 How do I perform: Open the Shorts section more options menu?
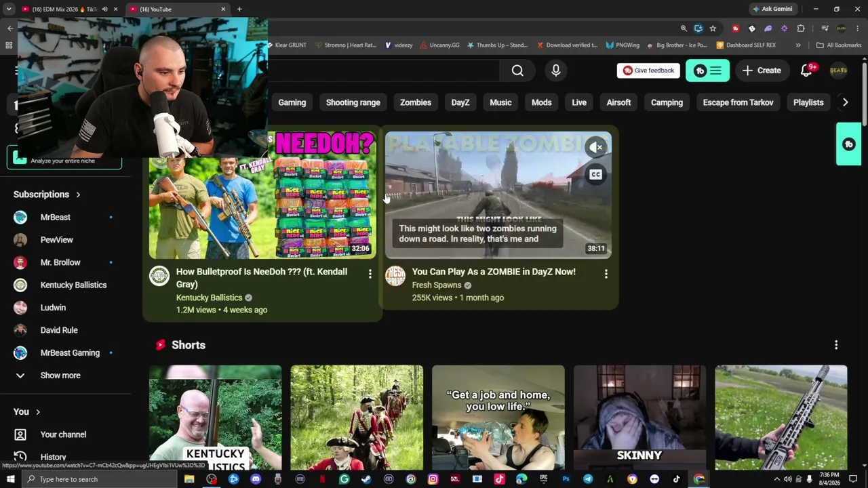tap(836, 345)
